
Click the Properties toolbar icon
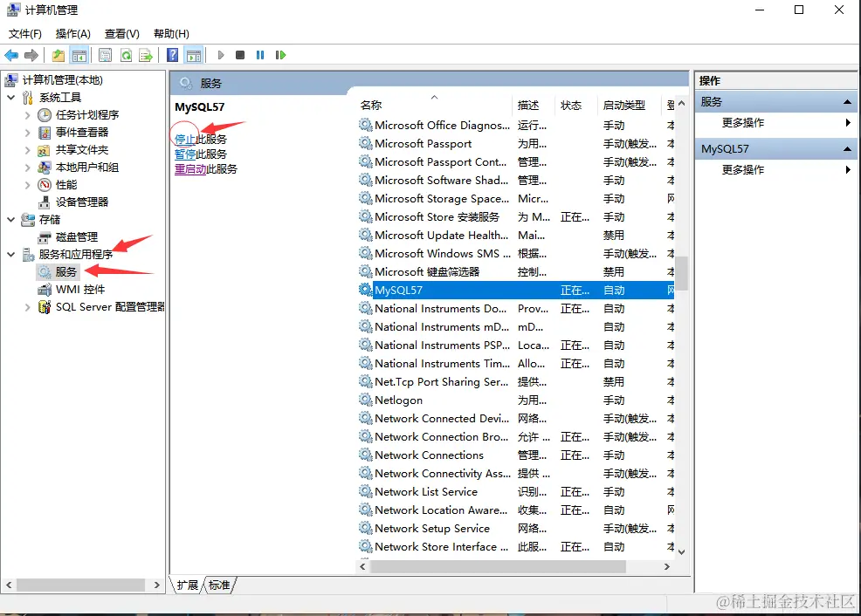106,55
